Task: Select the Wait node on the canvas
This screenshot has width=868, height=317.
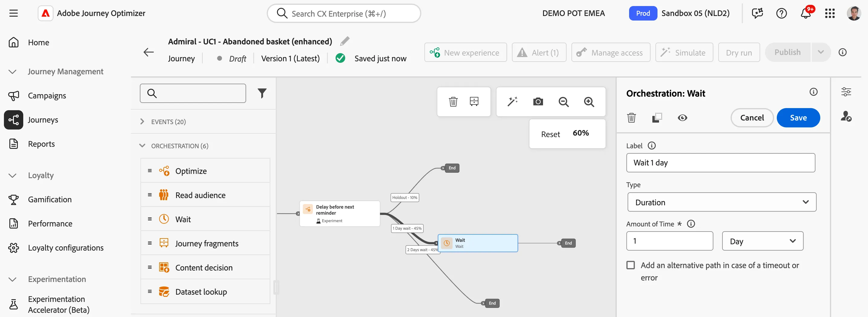Action: coord(477,243)
